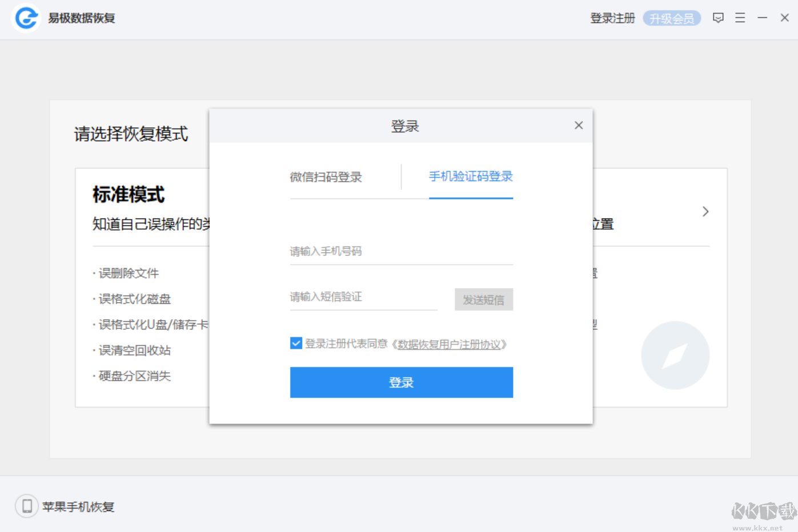Click the chevron arrow on the 标准模式 card
798x532 pixels.
(705, 211)
